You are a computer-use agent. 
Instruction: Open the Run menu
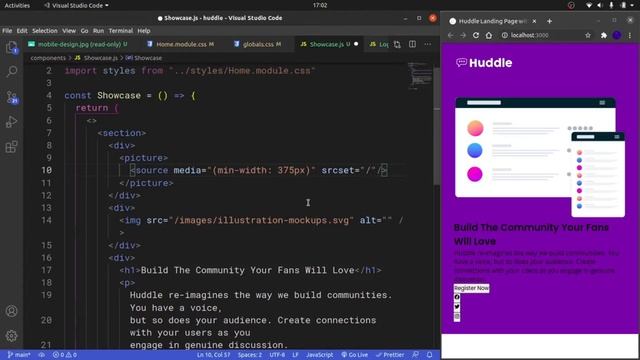98,31
